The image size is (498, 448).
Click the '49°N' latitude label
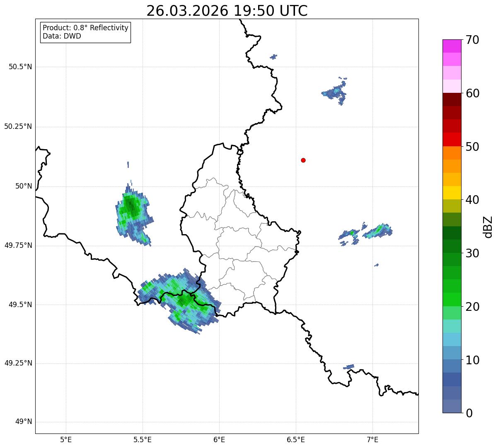point(24,422)
